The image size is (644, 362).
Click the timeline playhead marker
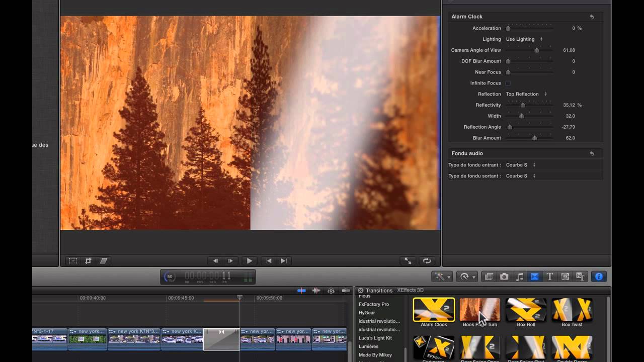[x=240, y=298]
